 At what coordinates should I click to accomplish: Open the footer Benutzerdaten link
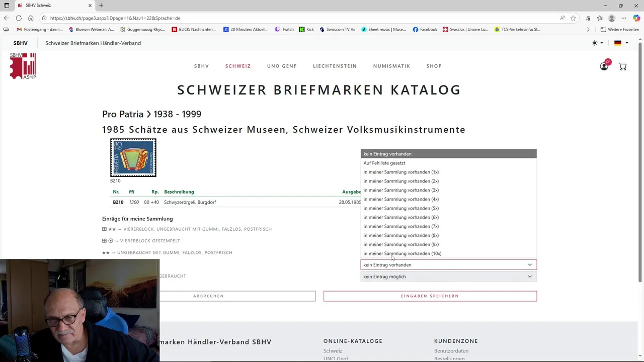click(x=451, y=350)
